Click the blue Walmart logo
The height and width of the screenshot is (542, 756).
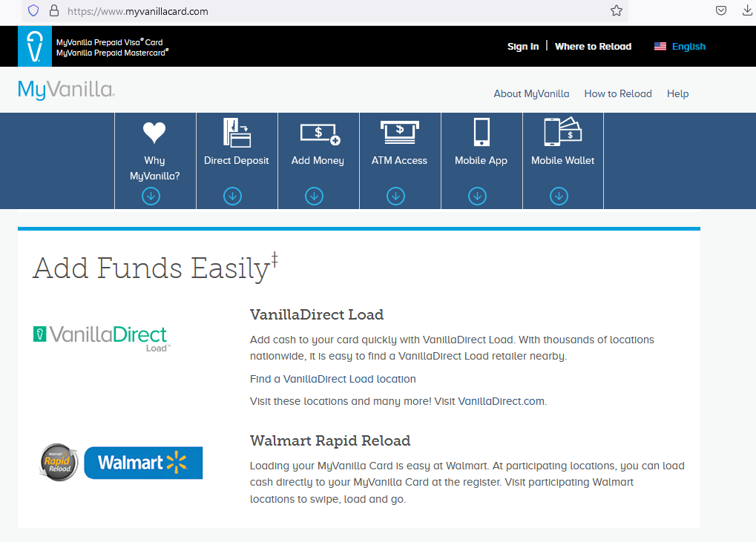(x=143, y=463)
